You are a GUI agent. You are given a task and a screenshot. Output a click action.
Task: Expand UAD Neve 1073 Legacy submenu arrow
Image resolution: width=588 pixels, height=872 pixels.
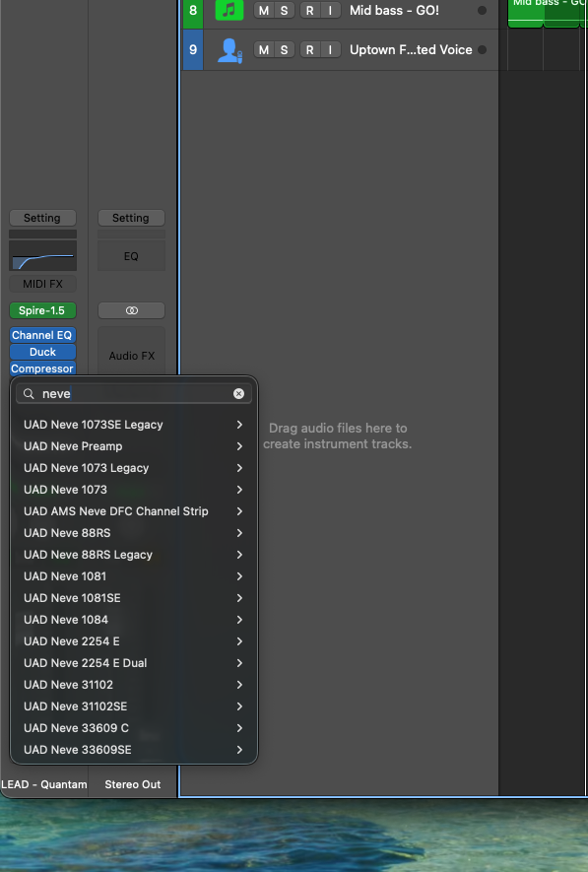239,468
